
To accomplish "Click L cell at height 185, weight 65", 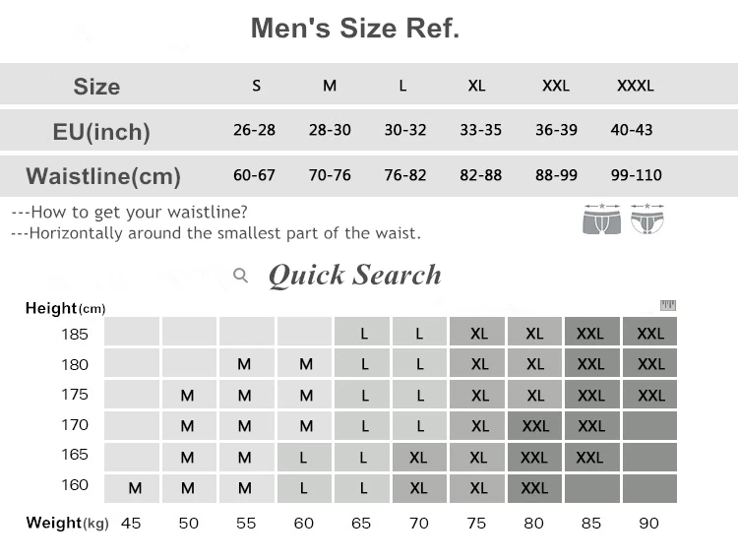I will [362, 332].
